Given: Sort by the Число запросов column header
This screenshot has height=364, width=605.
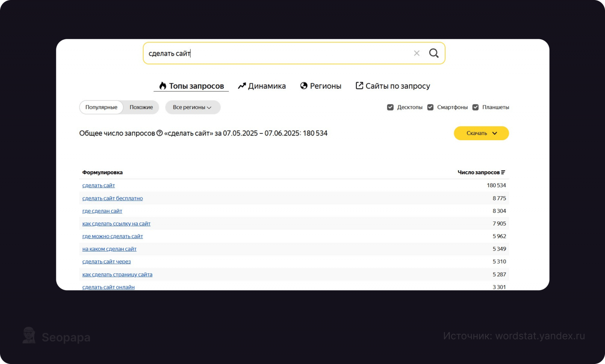Looking at the screenshot, I should tap(479, 172).
